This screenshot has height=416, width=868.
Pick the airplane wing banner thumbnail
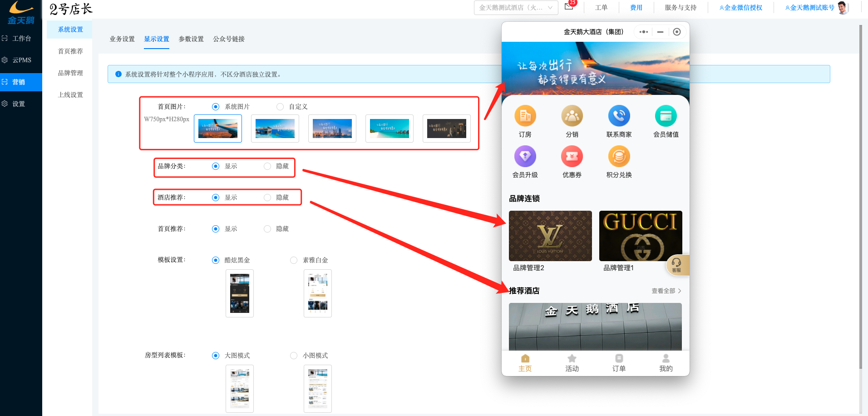tap(218, 129)
